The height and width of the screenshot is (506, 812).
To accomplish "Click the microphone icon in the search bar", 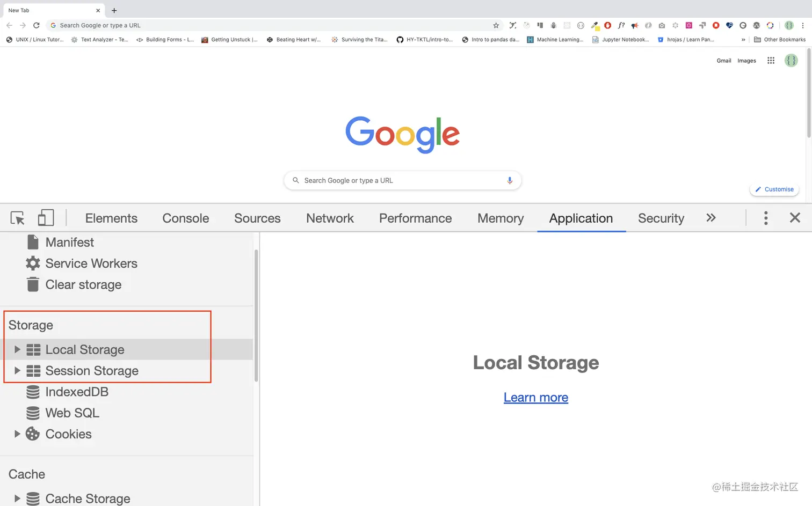I will 509,180.
